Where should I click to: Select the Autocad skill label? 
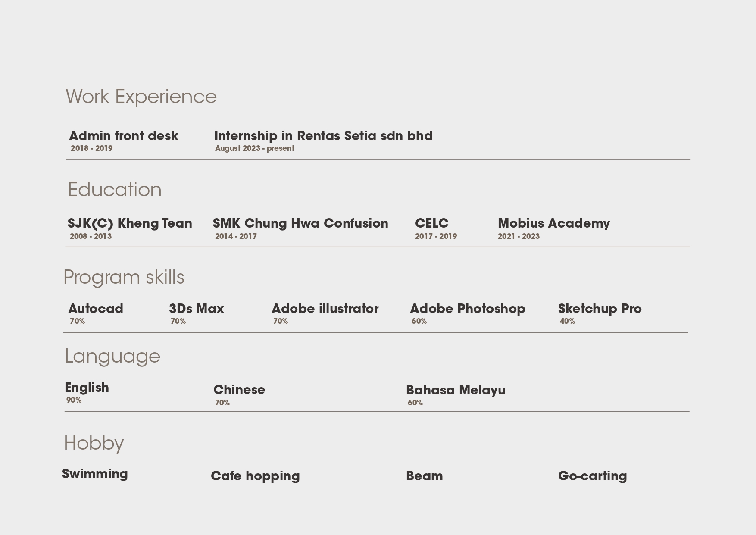[96, 309]
